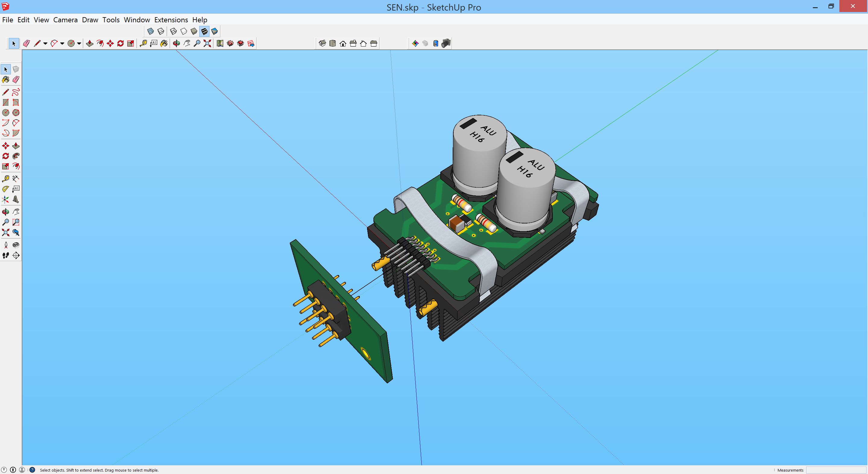
Task: Choose the Rotated Rectangle tool
Action: pyautogui.click(x=16, y=102)
